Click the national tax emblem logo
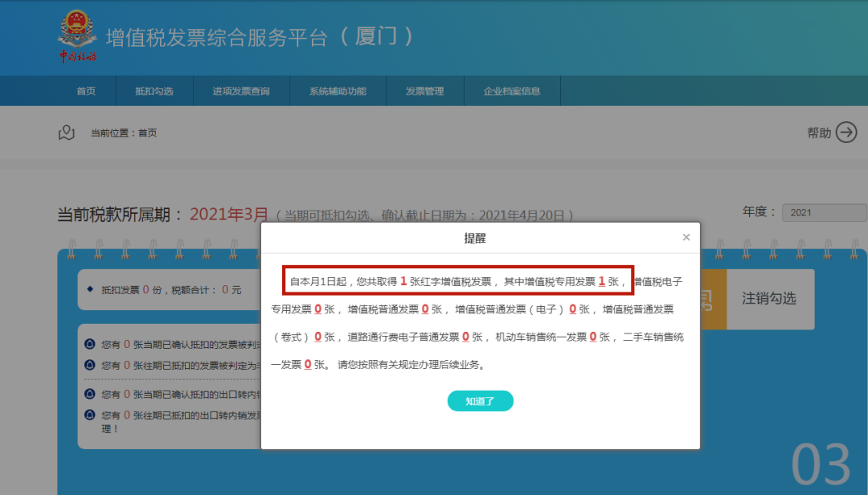The height and width of the screenshot is (495, 868). tap(79, 35)
